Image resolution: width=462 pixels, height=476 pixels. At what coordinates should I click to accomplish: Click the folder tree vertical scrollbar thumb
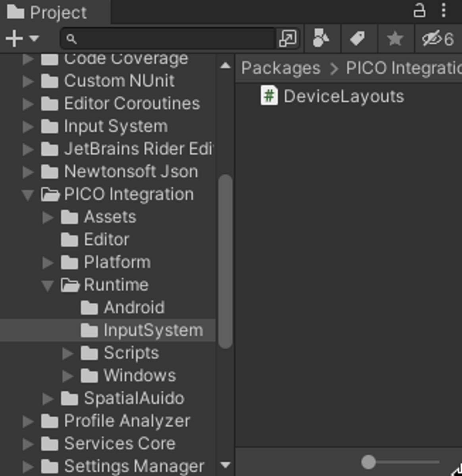[225, 261]
